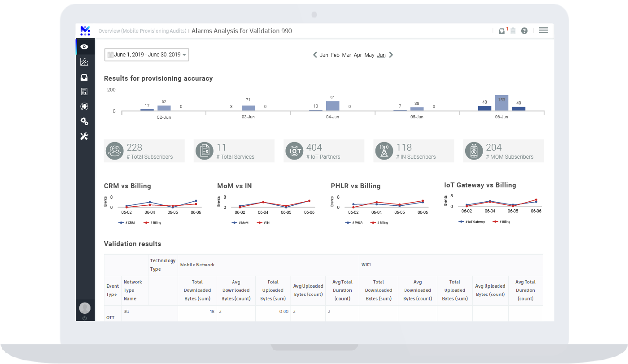Open the gears settings sidebar icon
This screenshot has height=364, width=628.
tap(84, 121)
